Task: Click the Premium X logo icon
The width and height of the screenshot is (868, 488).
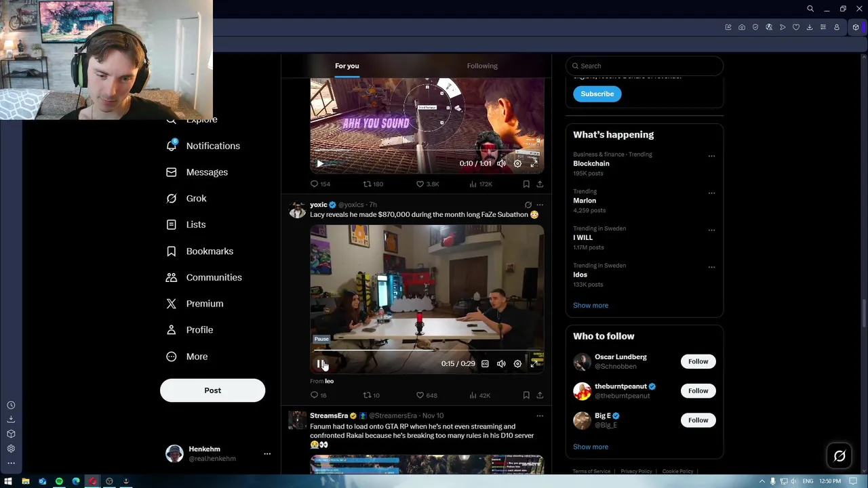Action: pyautogui.click(x=172, y=304)
